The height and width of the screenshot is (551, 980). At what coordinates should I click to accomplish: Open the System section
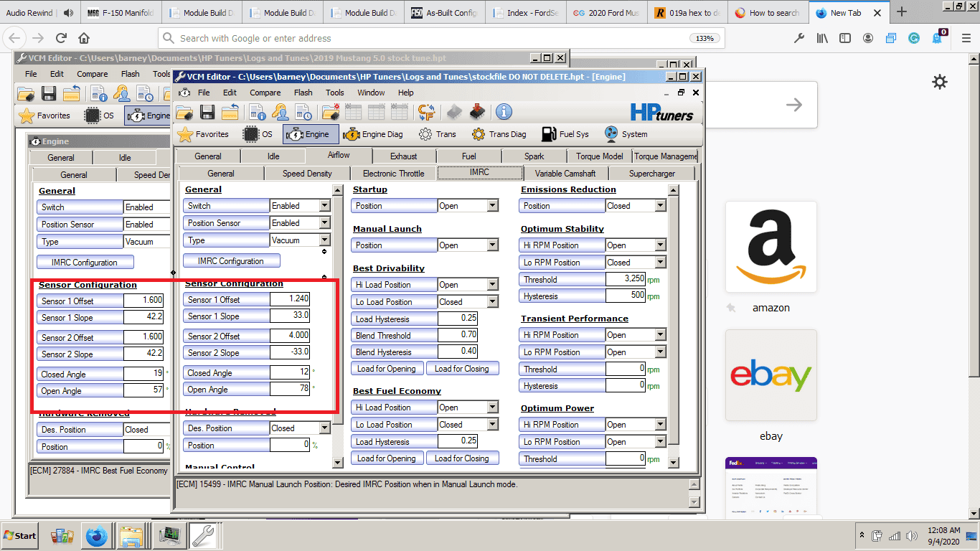(x=626, y=134)
